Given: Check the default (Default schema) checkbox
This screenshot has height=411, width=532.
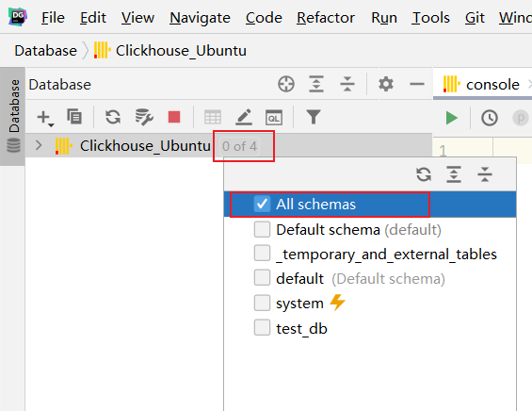Looking at the screenshot, I should tap(262, 278).
